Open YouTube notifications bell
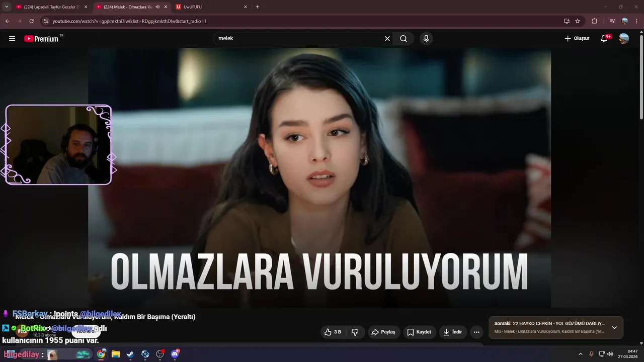This screenshot has width=644, height=362. click(x=605, y=39)
